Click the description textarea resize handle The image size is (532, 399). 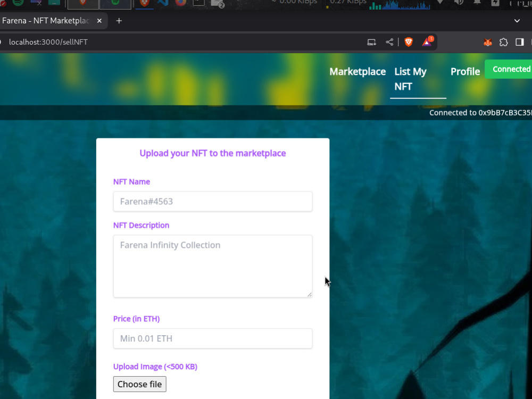point(310,295)
